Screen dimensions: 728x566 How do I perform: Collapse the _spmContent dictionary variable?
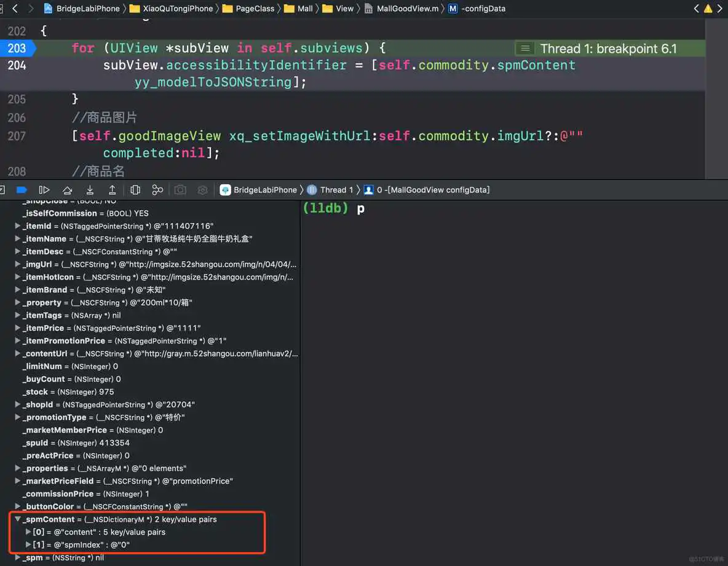pos(18,519)
